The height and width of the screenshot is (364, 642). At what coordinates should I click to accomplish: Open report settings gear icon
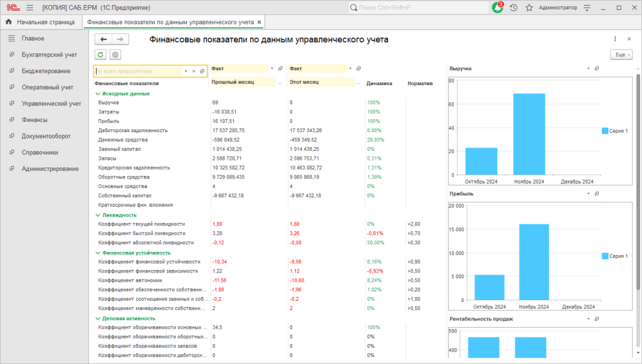pos(115,55)
